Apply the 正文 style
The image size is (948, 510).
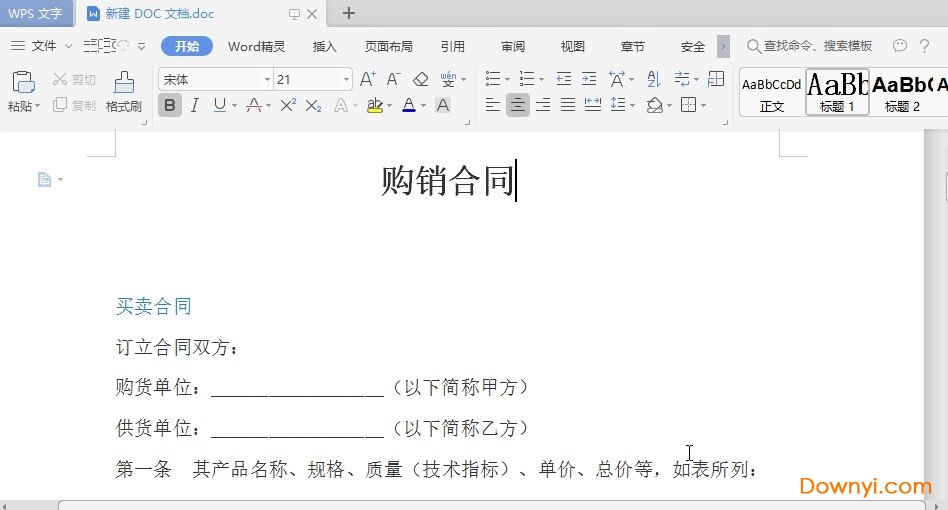pos(772,92)
